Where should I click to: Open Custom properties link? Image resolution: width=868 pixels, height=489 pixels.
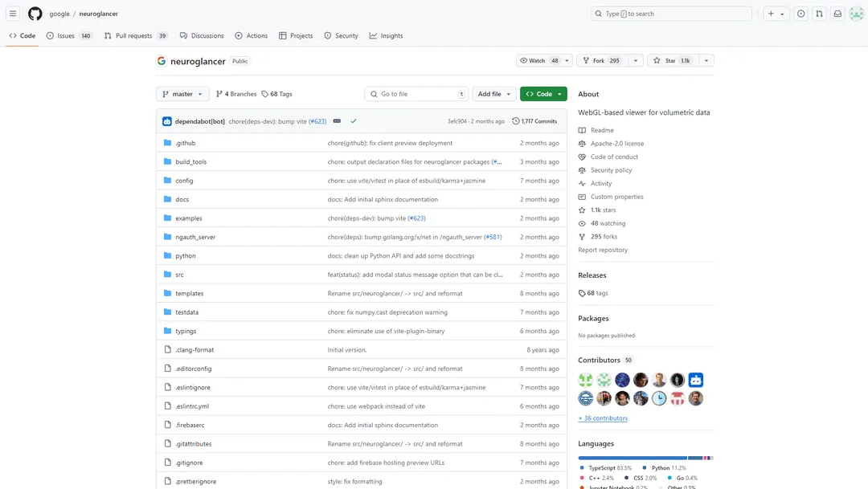616,197
